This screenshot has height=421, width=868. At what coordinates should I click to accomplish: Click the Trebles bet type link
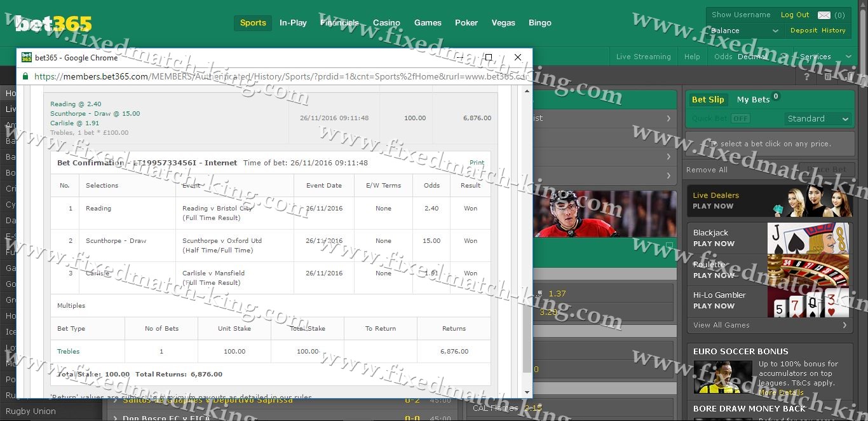pos(68,351)
